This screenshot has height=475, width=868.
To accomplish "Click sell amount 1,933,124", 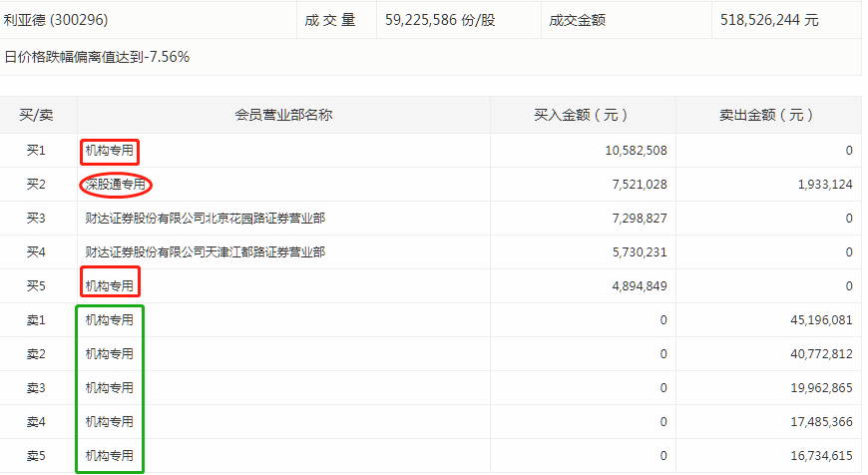I will click(825, 185).
